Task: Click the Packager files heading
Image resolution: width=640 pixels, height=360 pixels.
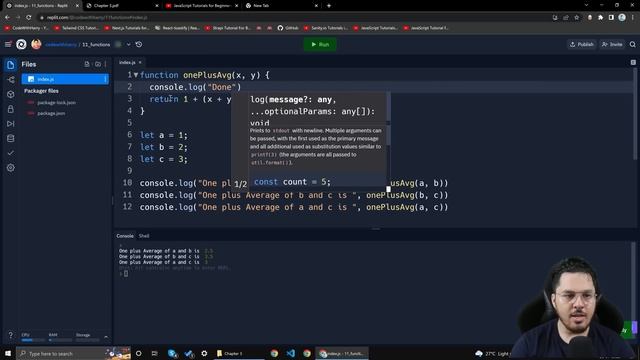Action: point(41,91)
